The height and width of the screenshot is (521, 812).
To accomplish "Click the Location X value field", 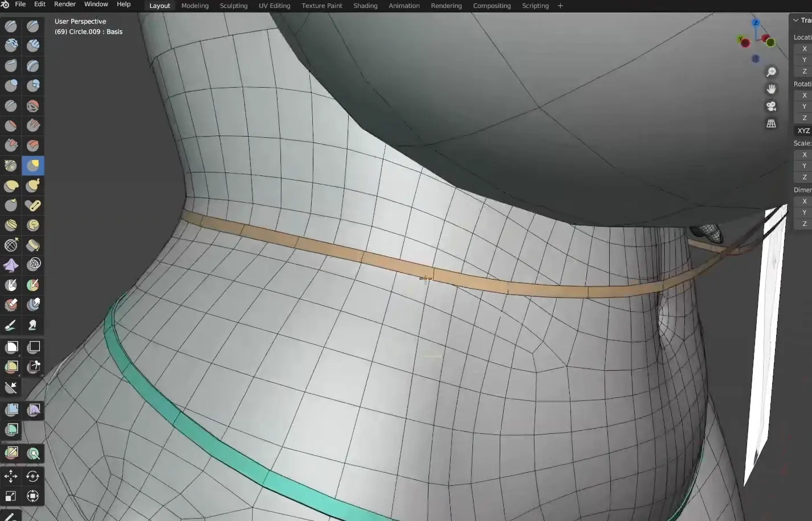I will pyautogui.click(x=804, y=49).
